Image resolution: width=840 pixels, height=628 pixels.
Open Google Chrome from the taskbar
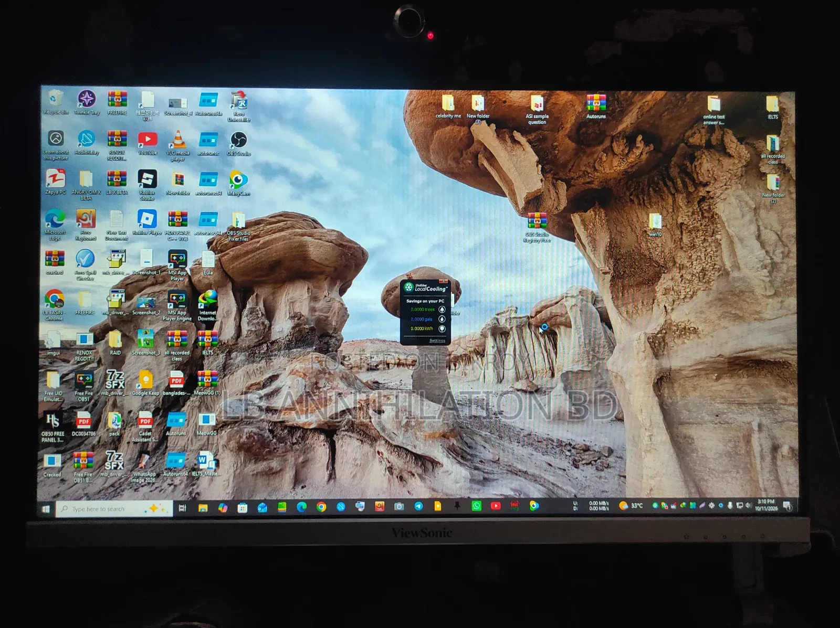click(x=321, y=507)
